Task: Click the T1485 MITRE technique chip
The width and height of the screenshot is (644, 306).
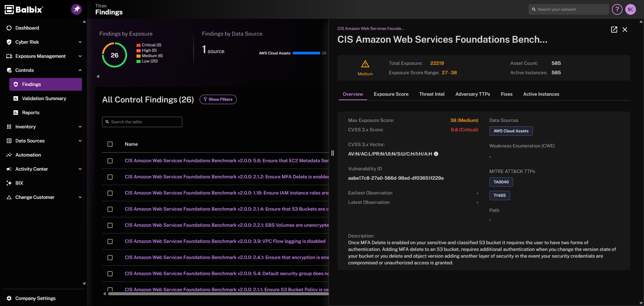Action: coord(499,195)
